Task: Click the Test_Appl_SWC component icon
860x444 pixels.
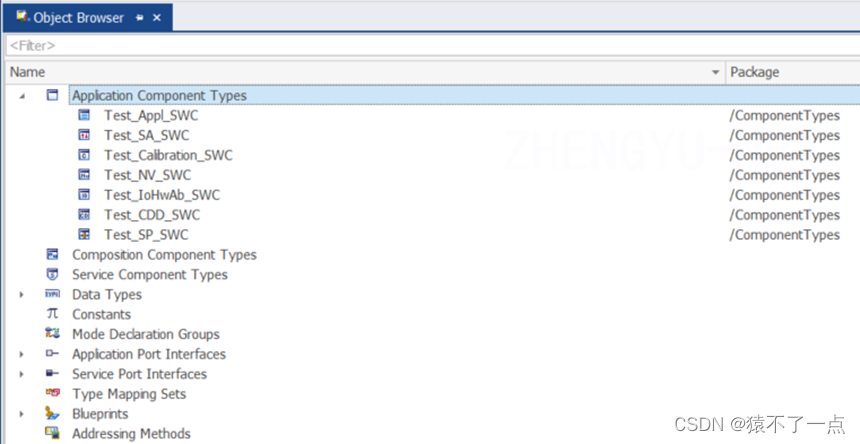Action: pyautogui.click(x=84, y=115)
